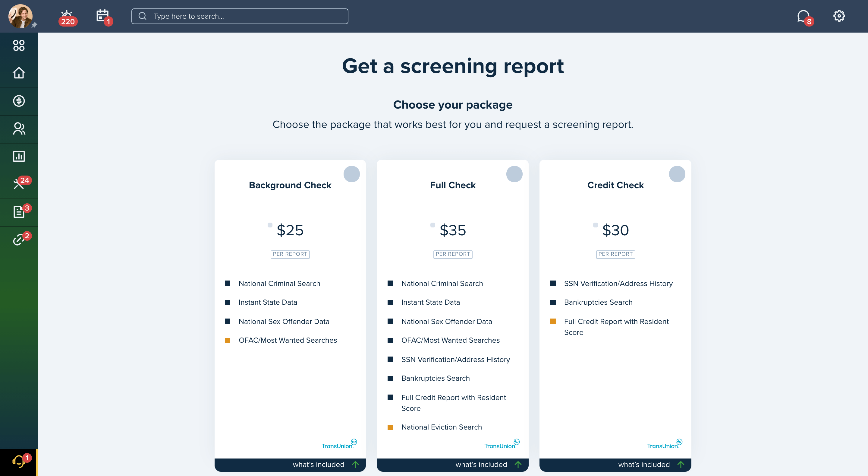Click the Background Check card title
Viewport: 868px width, 476px height.
[290, 185]
